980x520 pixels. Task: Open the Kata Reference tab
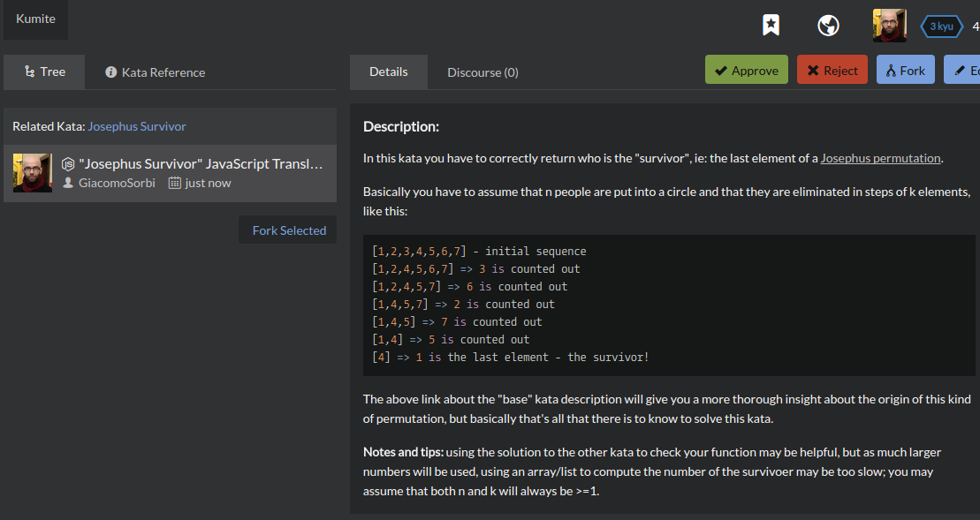[155, 72]
